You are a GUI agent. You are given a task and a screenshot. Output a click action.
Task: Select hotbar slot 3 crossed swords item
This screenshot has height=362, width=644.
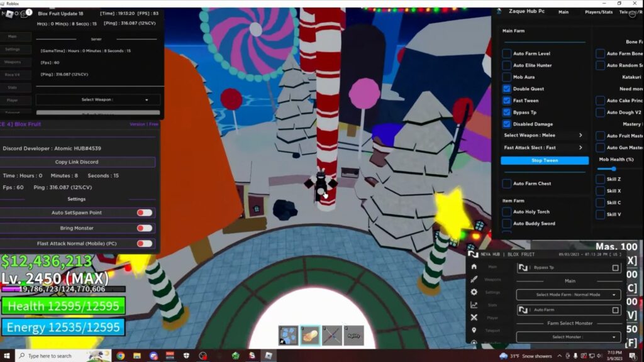click(332, 336)
